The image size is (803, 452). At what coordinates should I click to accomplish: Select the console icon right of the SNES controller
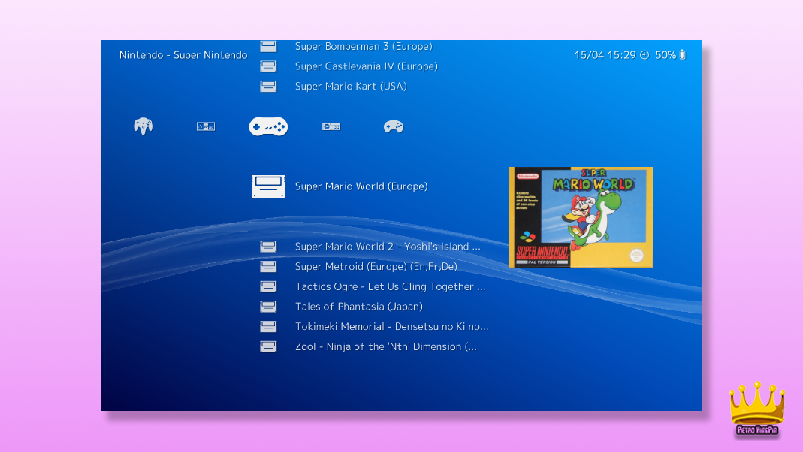click(331, 126)
